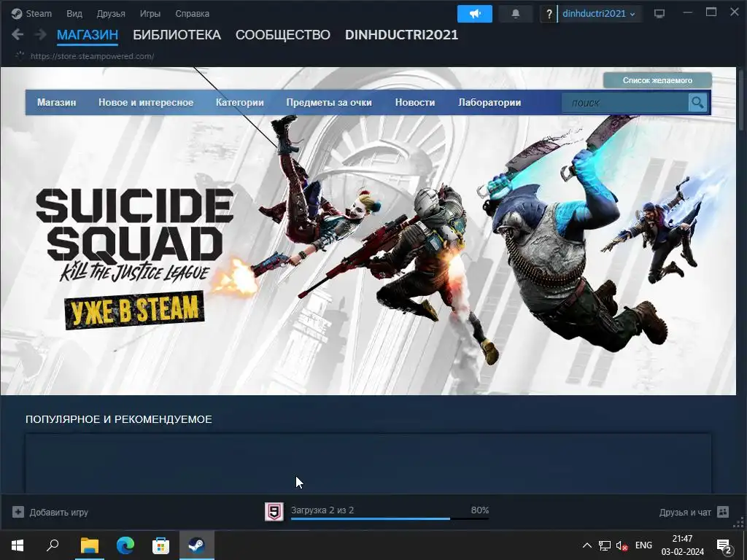Click the Big Picture mode monitor icon
This screenshot has width=747, height=560.
(659, 14)
